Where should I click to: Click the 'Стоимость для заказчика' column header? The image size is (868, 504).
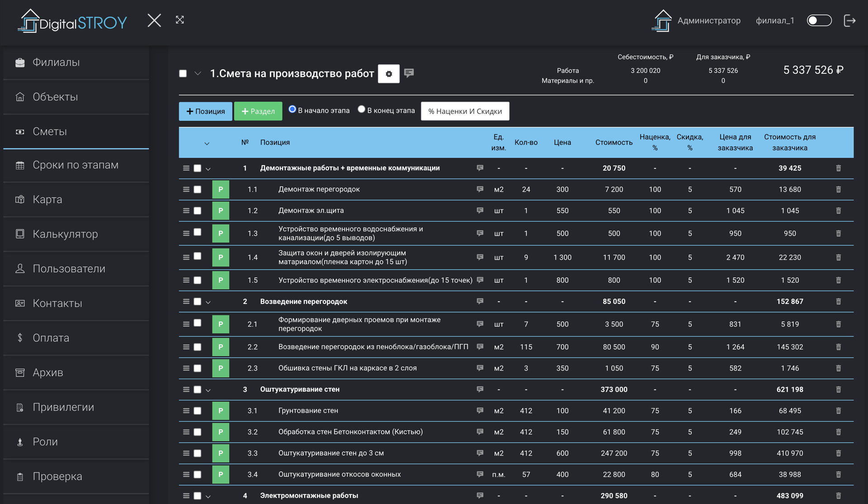pos(790,143)
